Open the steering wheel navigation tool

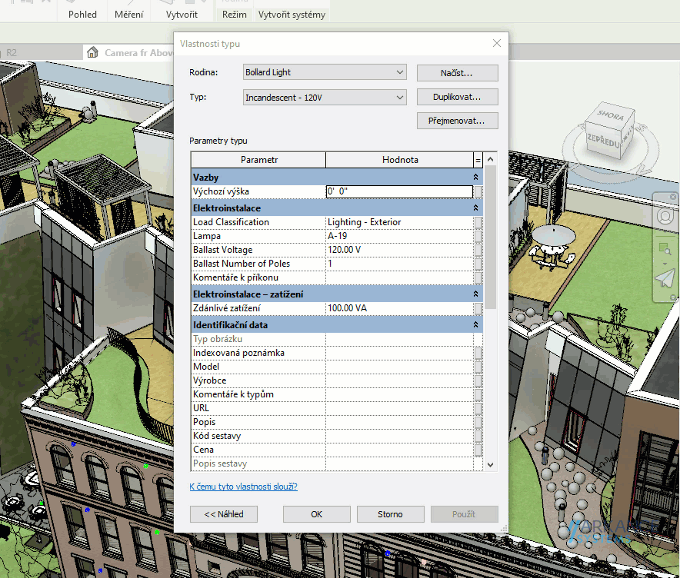click(x=667, y=217)
